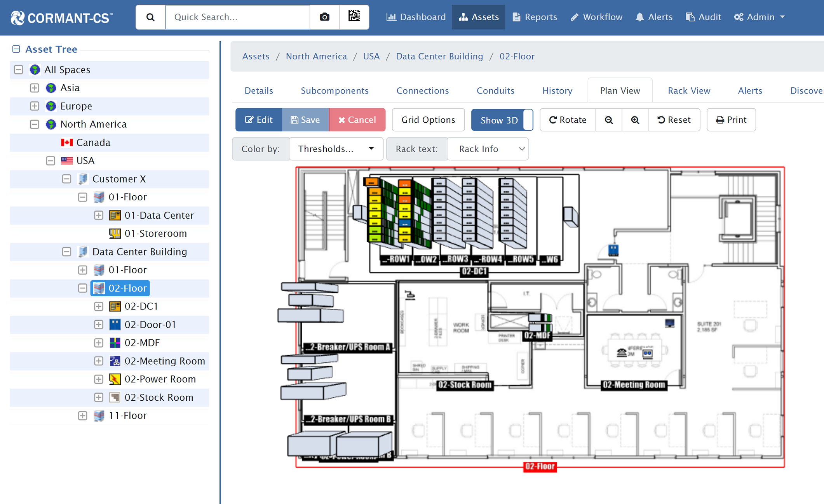Screen dimensions: 824x504
Task: Click the camera search icon
Action: (324, 17)
